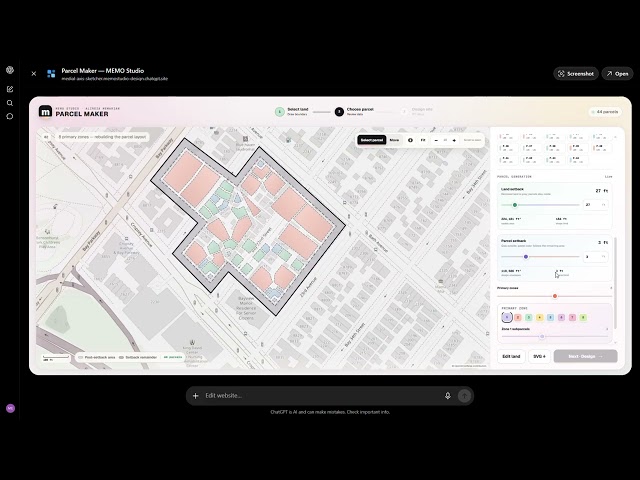The image size is (640, 480).
Task: Click plus attach icon in chat box
Action: click(196, 396)
